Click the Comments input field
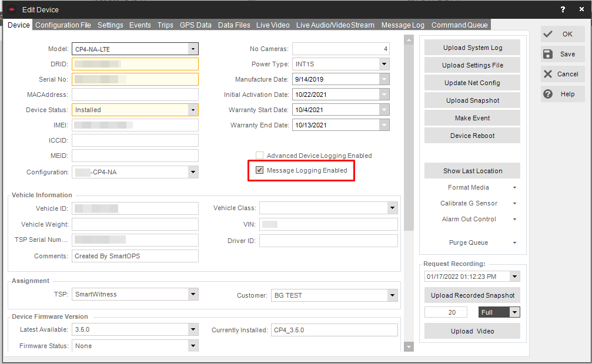592x364 pixels. point(135,256)
